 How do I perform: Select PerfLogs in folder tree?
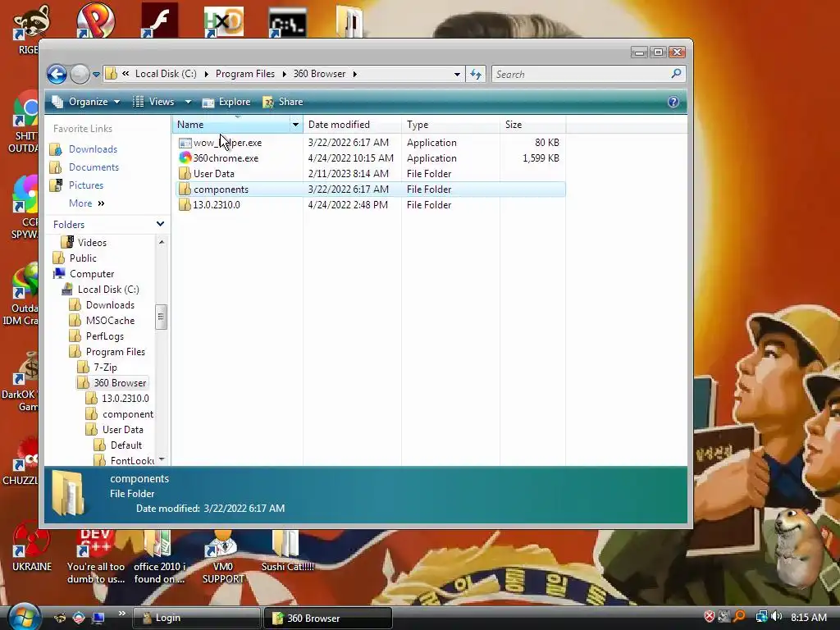click(x=104, y=336)
